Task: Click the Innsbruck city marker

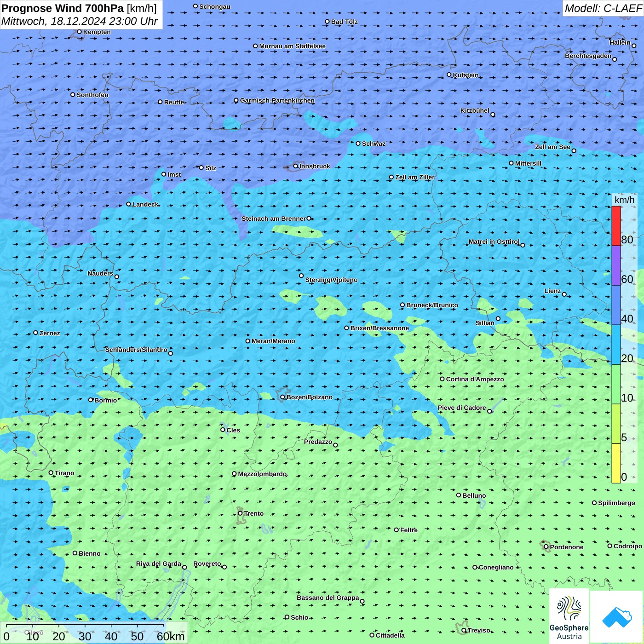Action: point(296,166)
